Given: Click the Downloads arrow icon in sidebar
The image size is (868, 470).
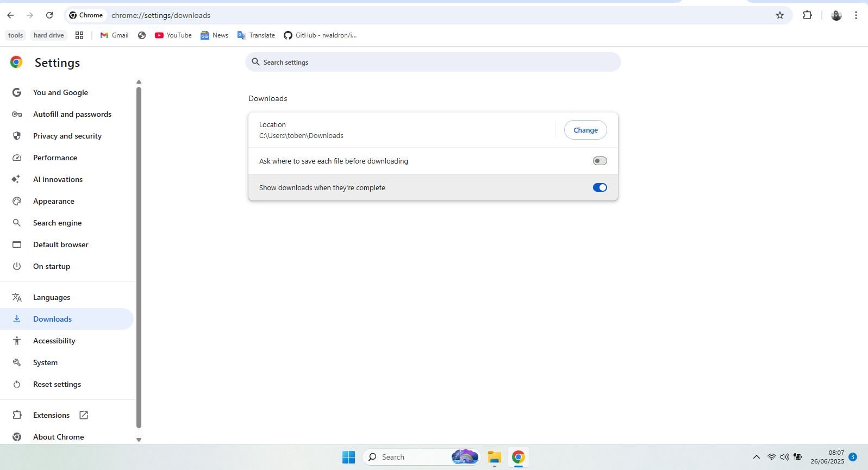Looking at the screenshot, I should click(x=17, y=319).
